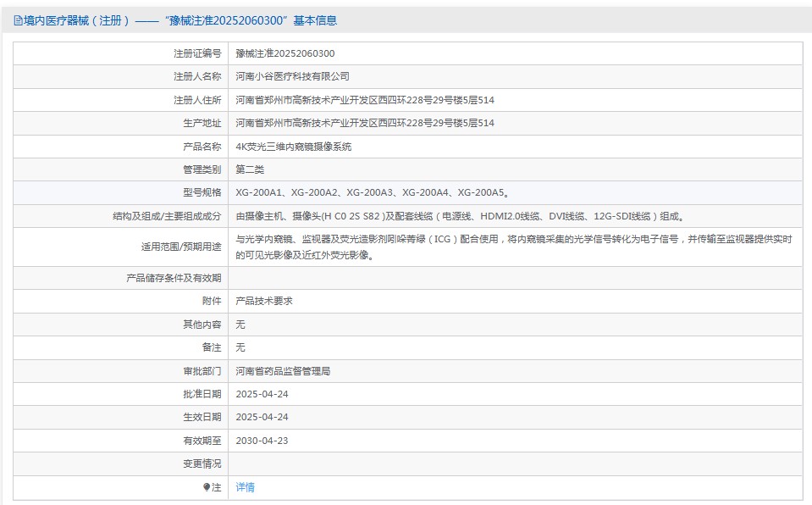Image resolution: width=812 pixels, height=505 pixels.
Task: Click the 结构及组成/主要组成成分 label
Action: tap(167, 216)
